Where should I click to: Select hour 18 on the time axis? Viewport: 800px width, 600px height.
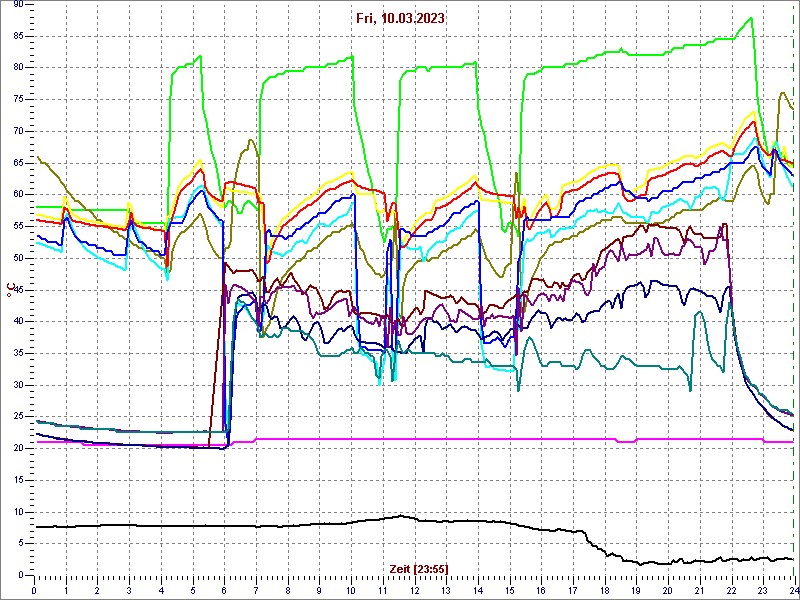point(605,590)
